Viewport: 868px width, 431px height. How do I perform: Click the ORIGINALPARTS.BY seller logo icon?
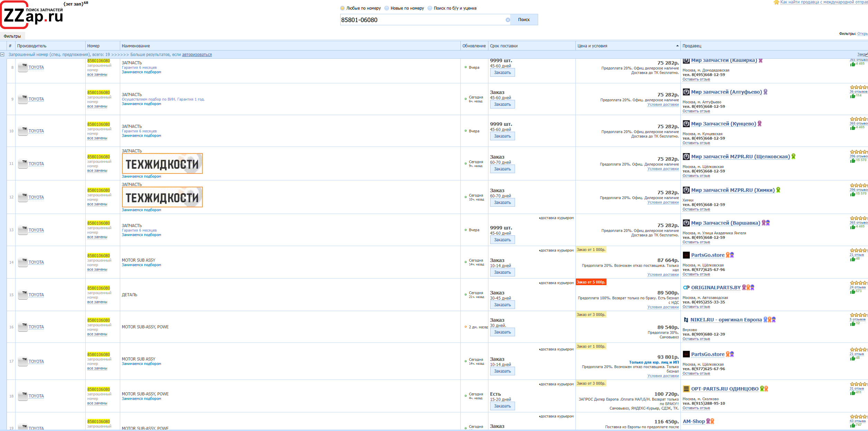tap(686, 288)
